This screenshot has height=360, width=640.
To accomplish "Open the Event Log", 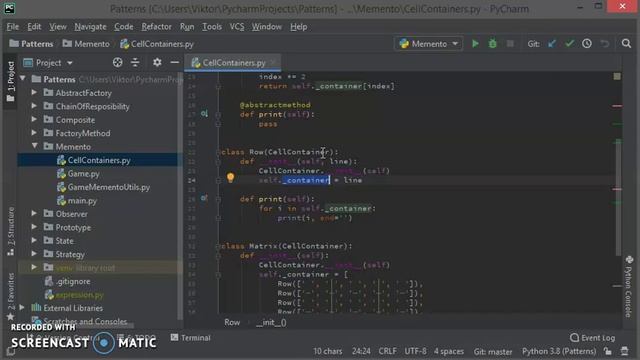I will (x=593, y=338).
